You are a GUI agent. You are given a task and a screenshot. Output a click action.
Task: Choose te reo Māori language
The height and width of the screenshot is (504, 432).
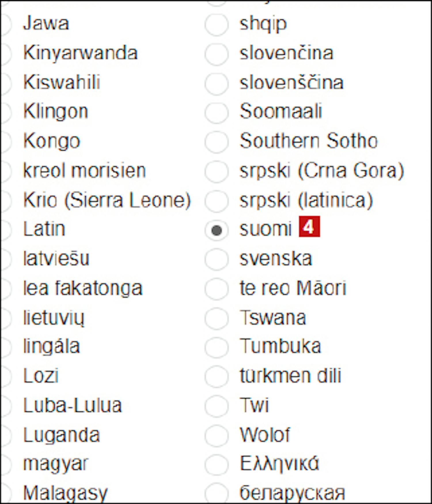217,289
